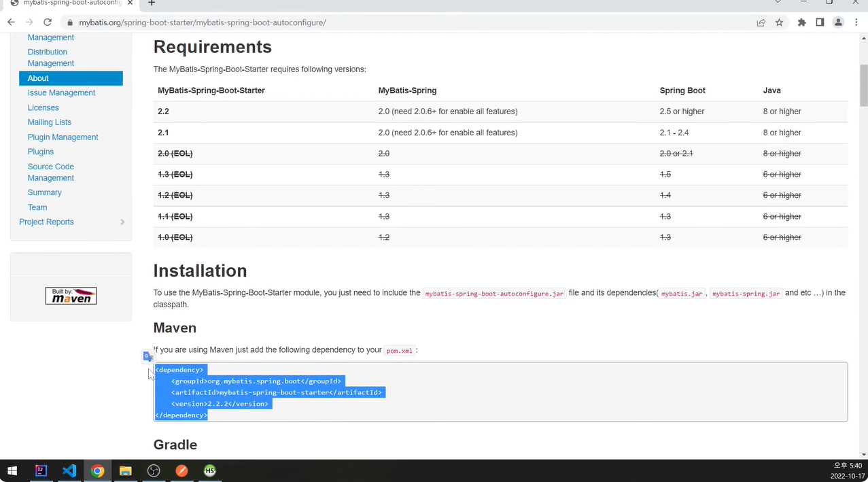Open the Chrome three-dot menu
Viewport: 868px width, 482px height.
pos(856,22)
